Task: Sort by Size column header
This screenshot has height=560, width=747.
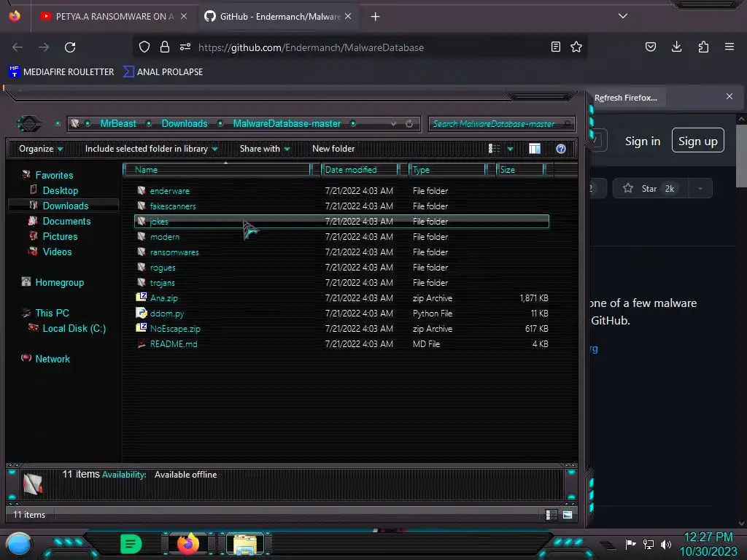Action: [520, 170]
